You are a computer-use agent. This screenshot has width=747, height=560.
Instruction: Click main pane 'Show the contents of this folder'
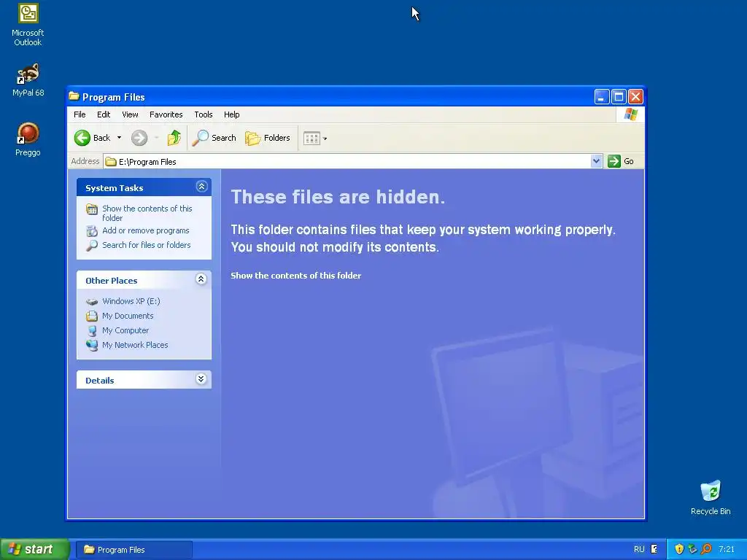tap(296, 276)
